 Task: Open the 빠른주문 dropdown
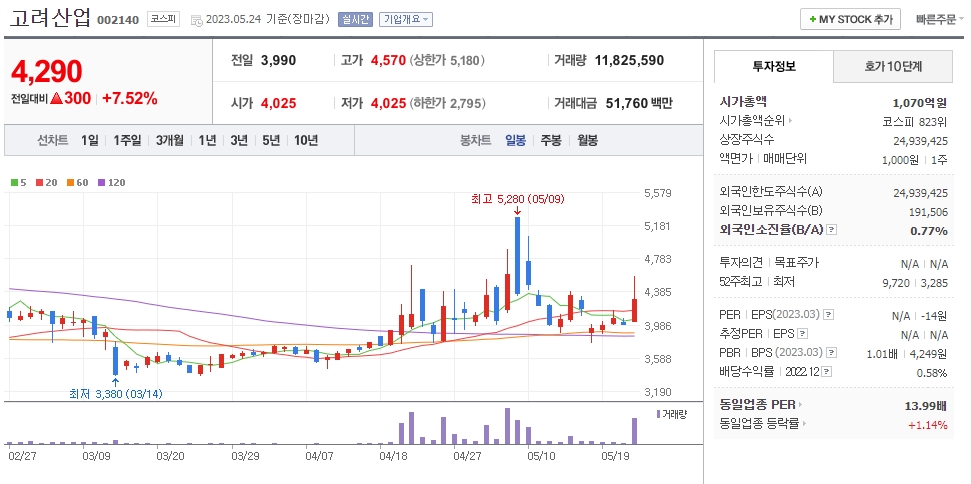click(x=939, y=19)
